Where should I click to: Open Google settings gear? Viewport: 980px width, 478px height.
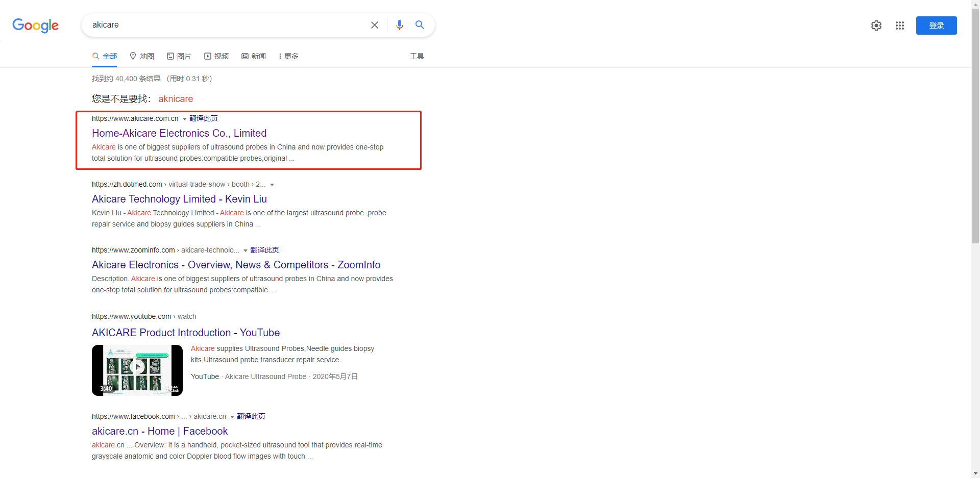(876, 26)
